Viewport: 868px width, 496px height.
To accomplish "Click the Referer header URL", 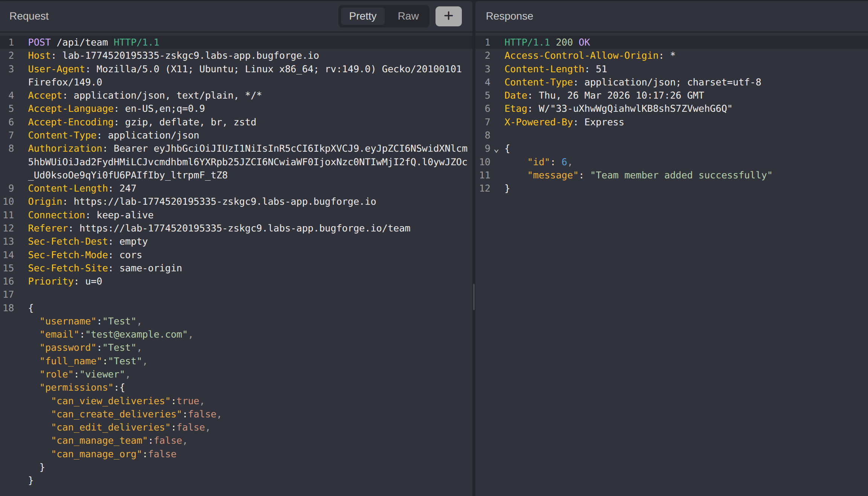I will click(245, 228).
